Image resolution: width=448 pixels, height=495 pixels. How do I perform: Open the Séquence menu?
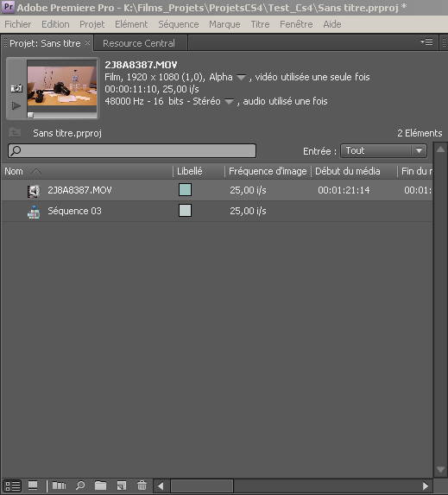179,24
